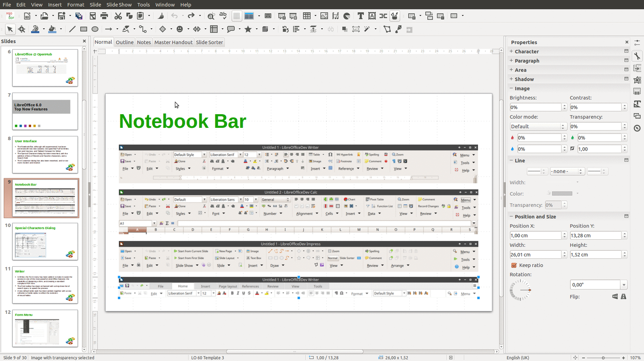
Task: Open the Rotation angle dropdown arrow
Action: click(624, 285)
